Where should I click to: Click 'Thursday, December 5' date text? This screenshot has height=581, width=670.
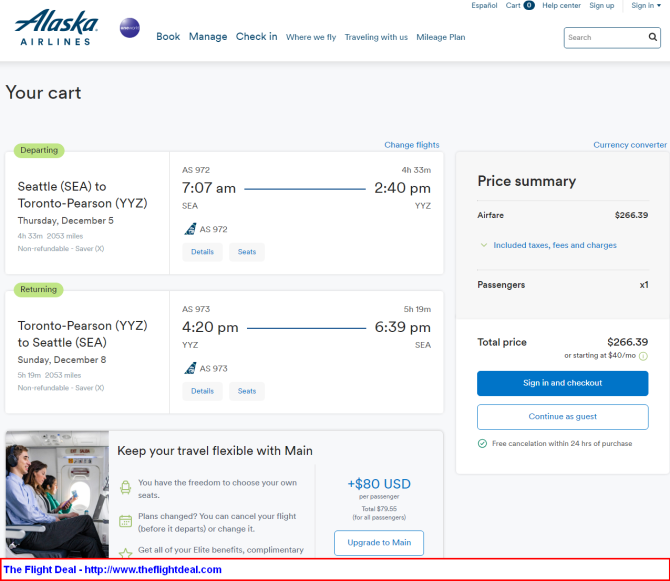click(65, 221)
